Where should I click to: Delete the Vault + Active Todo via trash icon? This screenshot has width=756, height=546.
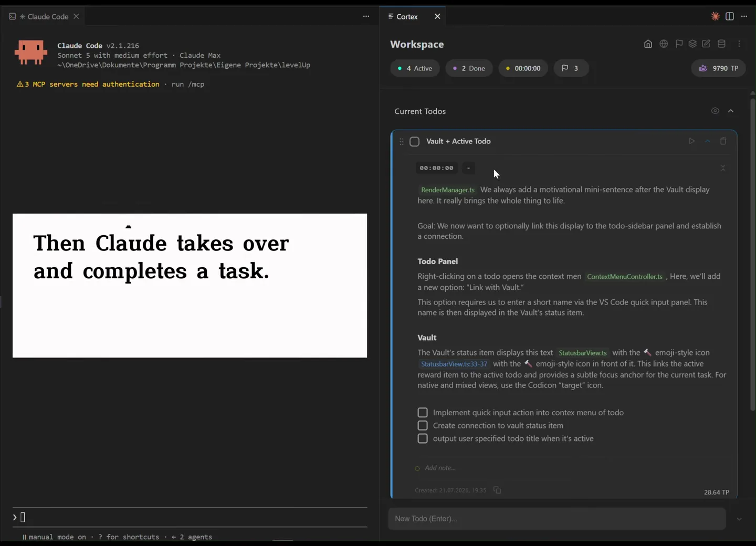coord(723,141)
